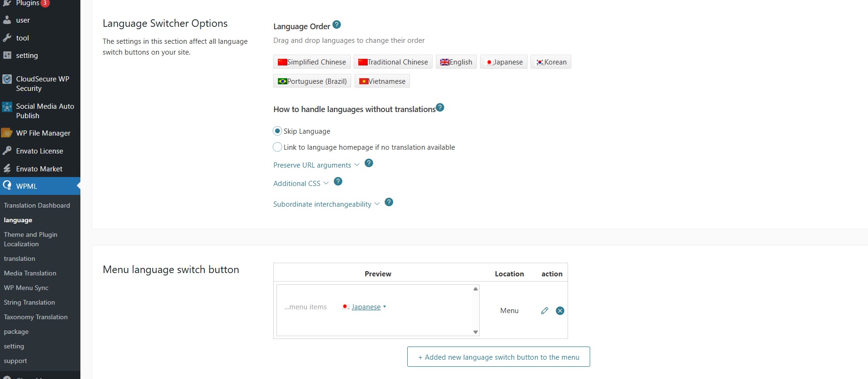Viewport: 868px width, 379px height.
Task: Open String Translation in the WPML submenu
Action: [x=29, y=302]
